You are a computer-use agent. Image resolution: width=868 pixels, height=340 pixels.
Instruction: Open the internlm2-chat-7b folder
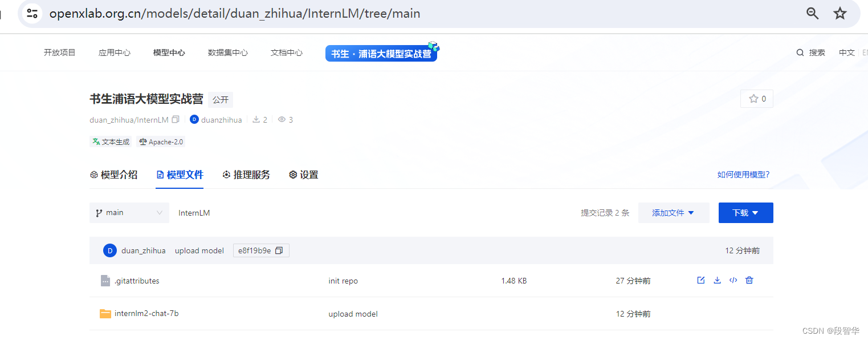click(146, 313)
